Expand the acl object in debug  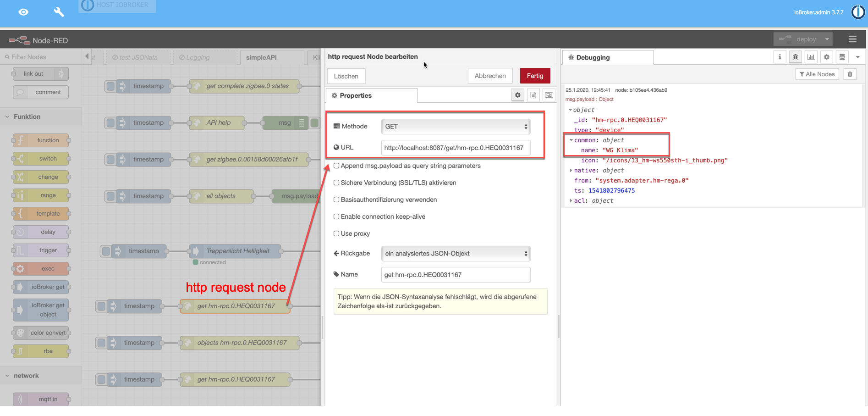tap(571, 201)
